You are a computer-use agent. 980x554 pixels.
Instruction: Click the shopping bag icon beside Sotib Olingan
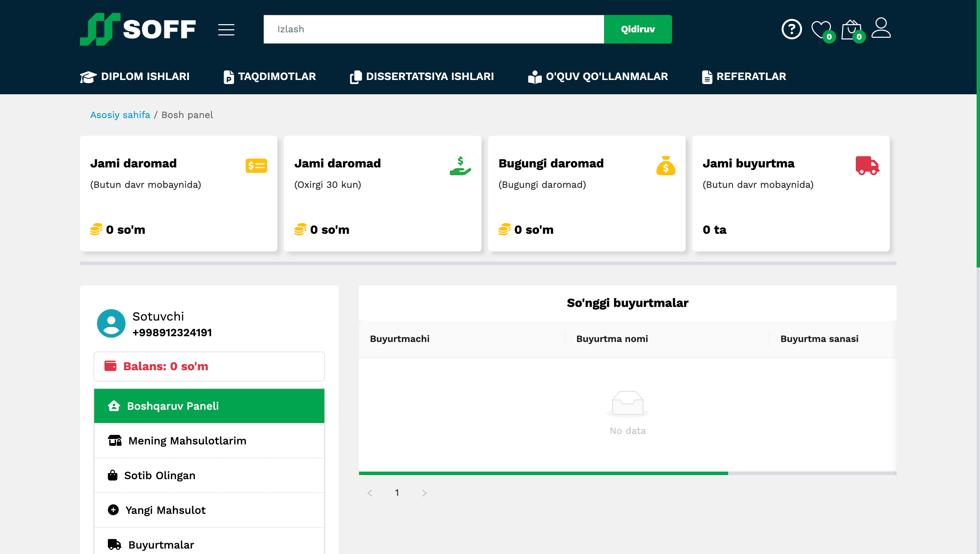[x=113, y=475]
